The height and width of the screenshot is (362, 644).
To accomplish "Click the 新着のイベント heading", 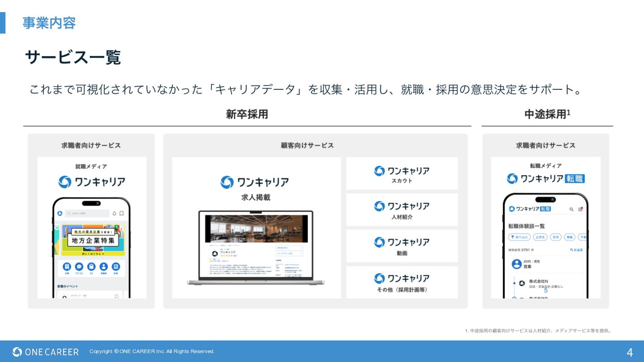I will tap(68, 286).
